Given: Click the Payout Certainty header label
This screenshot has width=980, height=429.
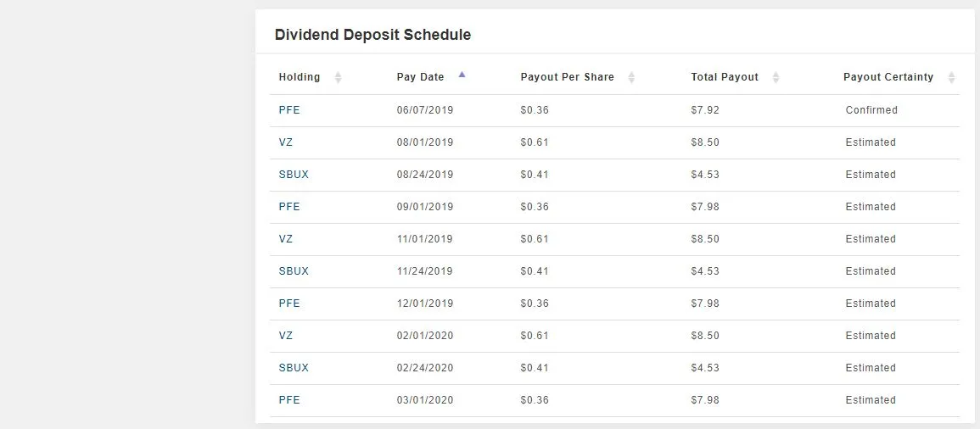Looking at the screenshot, I should coord(888,77).
